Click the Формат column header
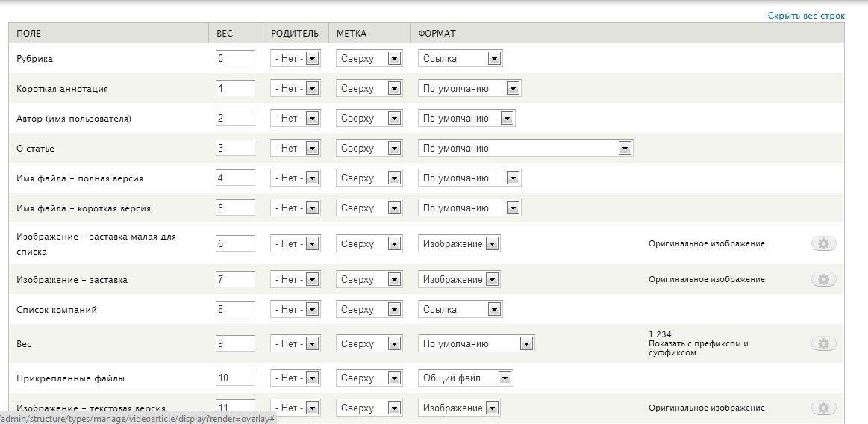 point(437,33)
